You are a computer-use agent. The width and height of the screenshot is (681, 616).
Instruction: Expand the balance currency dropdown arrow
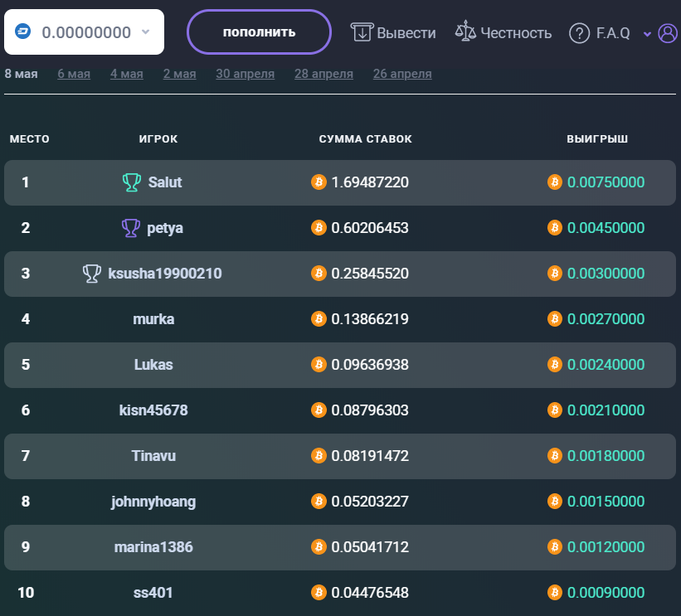[146, 32]
